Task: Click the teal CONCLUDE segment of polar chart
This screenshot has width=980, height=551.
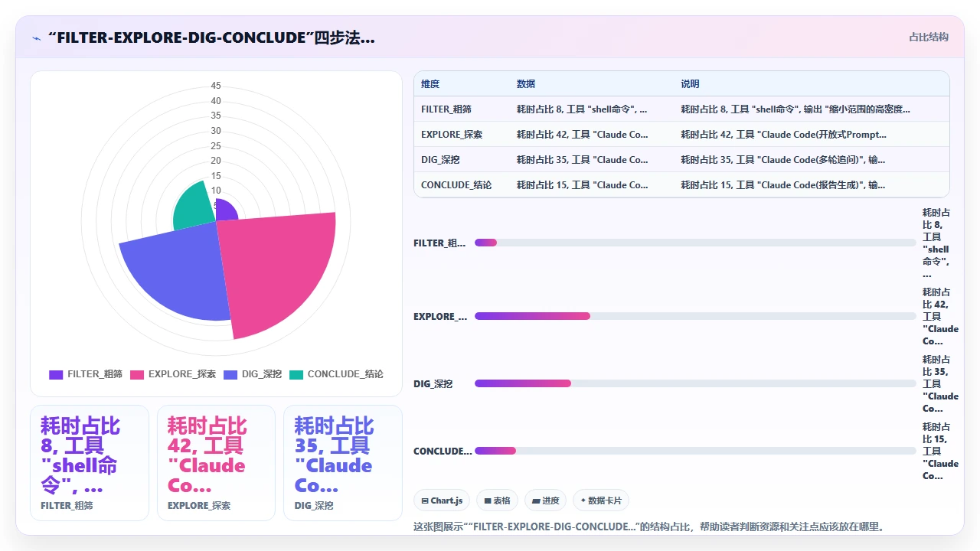Action: point(195,207)
